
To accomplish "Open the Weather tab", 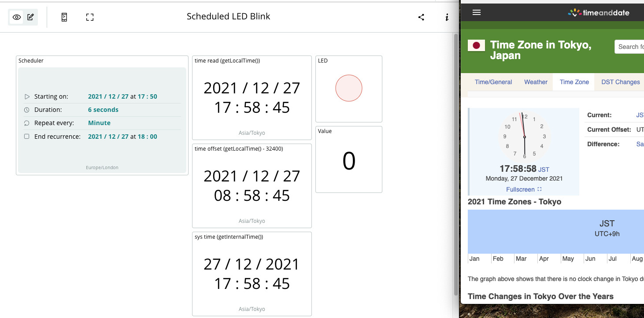I will [x=536, y=82].
